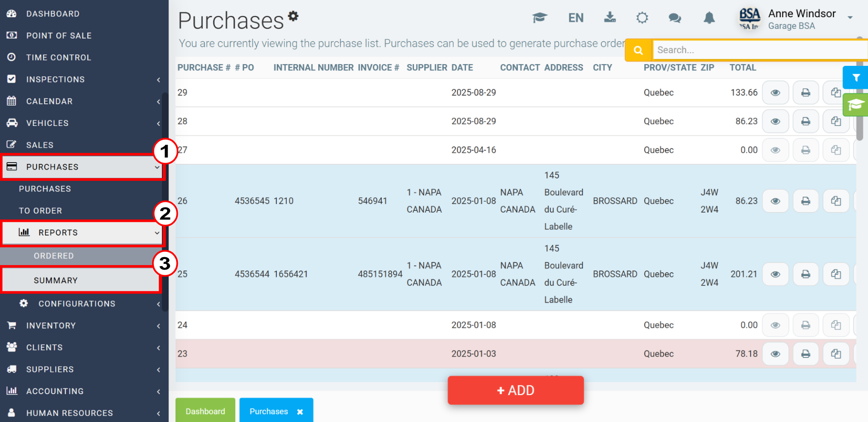Click the red Add button
Viewport: 868px width, 422px height.
(515, 390)
